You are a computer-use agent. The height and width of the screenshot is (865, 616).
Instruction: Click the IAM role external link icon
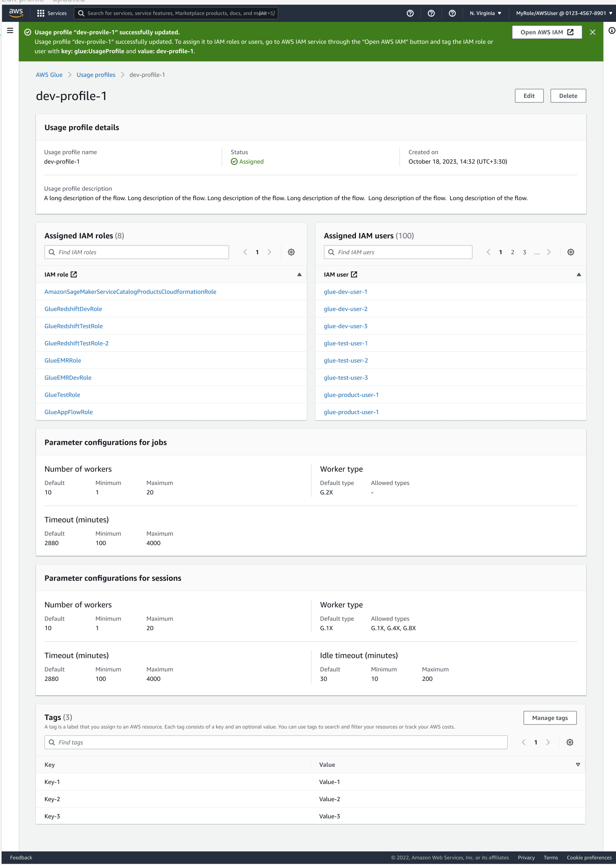coord(74,274)
